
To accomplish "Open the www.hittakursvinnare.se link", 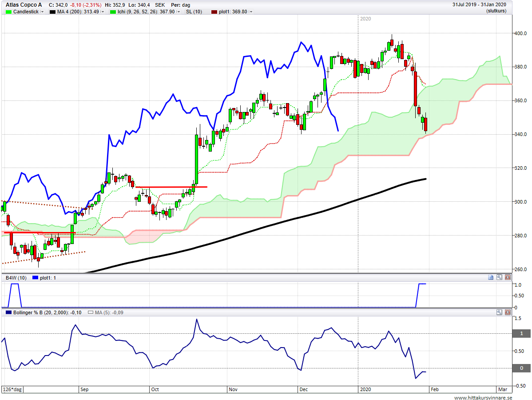I will (483, 397).
